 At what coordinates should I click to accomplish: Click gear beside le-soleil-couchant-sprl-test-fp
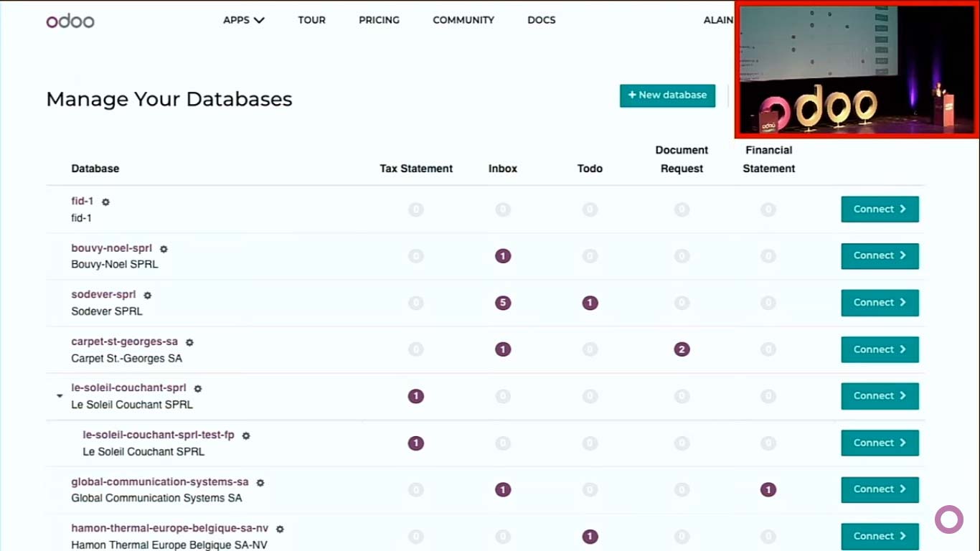point(246,435)
